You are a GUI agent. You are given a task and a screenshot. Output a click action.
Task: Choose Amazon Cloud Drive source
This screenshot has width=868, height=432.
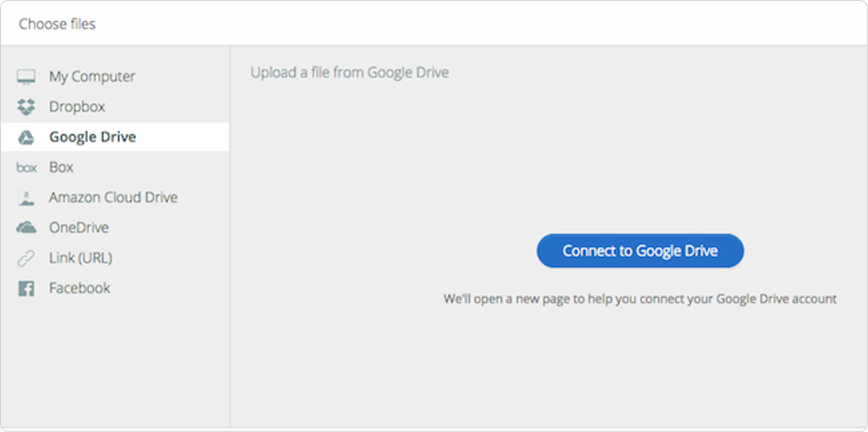[x=113, y=197]
